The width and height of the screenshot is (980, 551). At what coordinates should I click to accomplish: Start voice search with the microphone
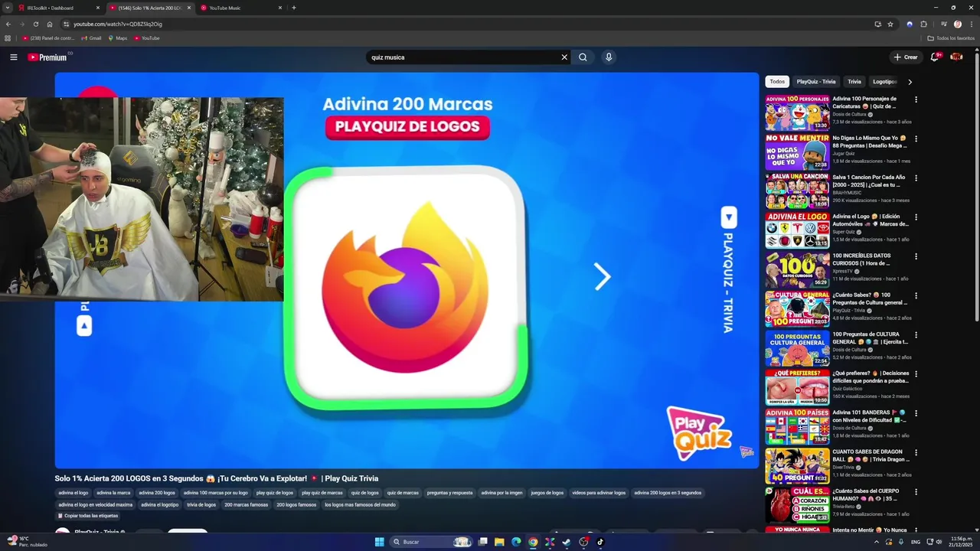coord(609,57)
